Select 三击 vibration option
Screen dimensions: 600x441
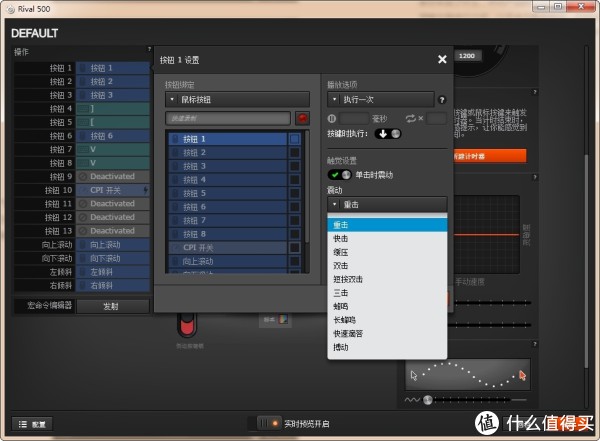pos(387,293)
